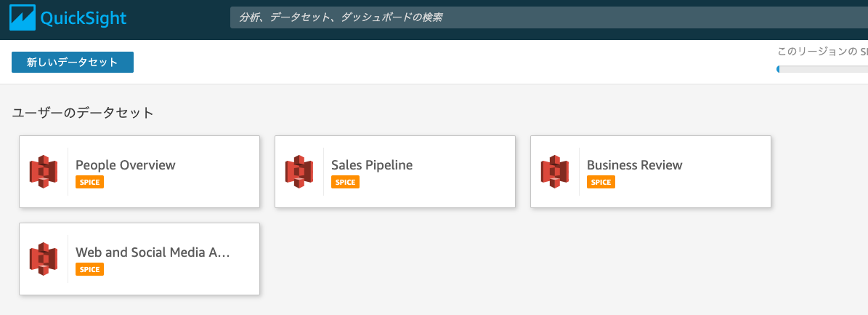868x315 pixels.
Task: Click the QuickSight brand name text
Action: 84,18
